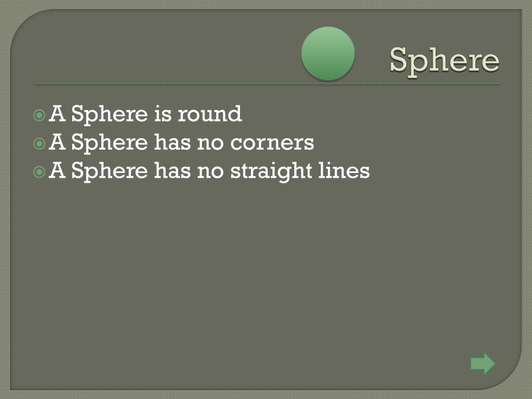
Task: Click the letter "A" starting the first bullet
Action: [x=57, y=113]
